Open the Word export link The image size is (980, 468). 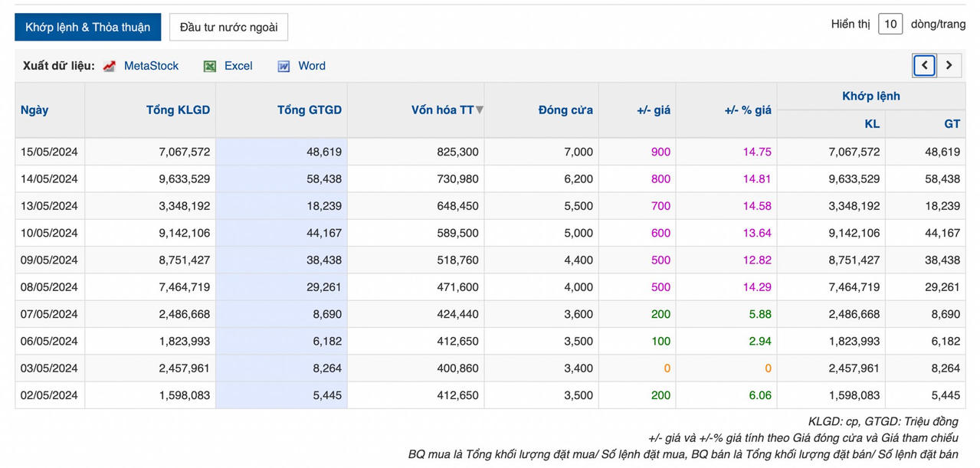pos(312,67)
